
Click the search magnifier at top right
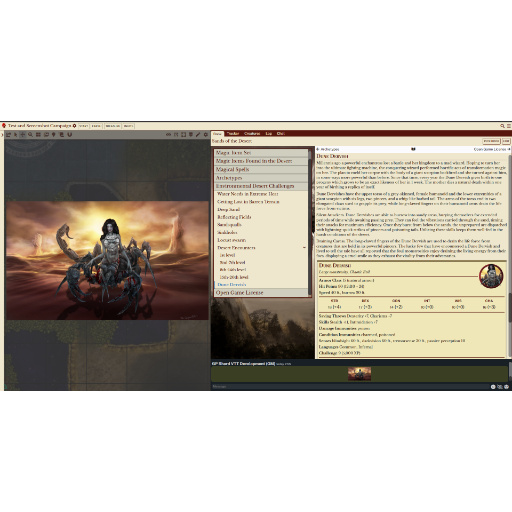click(x=502, y=126)
